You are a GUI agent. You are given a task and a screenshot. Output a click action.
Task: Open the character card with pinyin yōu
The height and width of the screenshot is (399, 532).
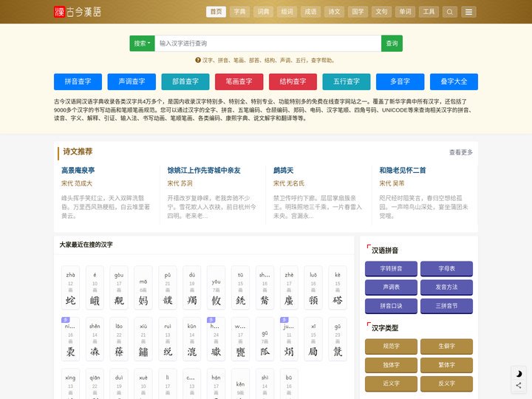pos(216,287)
